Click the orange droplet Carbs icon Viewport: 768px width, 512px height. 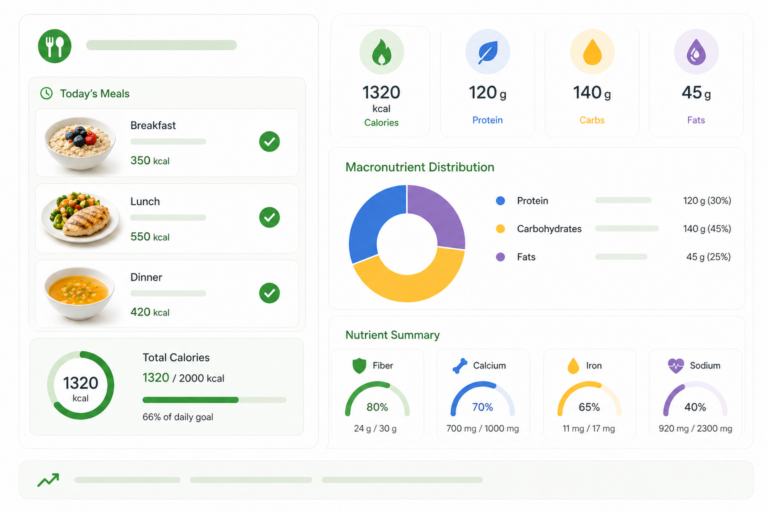click(x=592, y=52)
